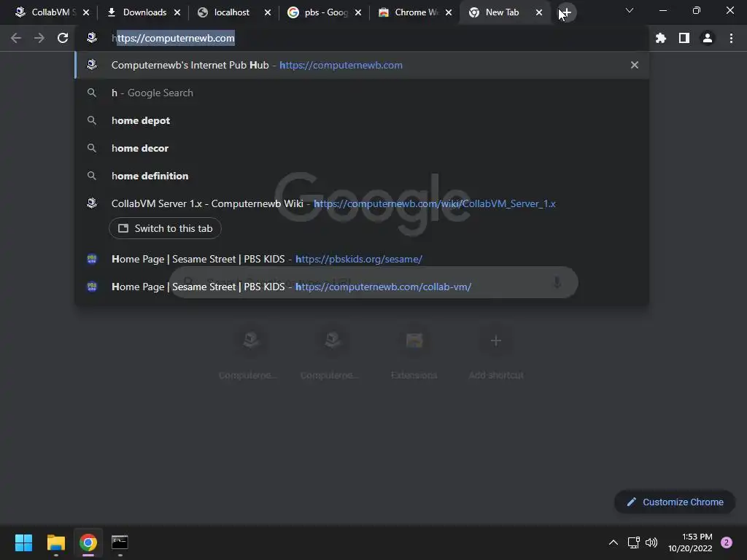The image size is (747, 560).
Task: Open the Windows Start menu
Action: click(23, 542)
